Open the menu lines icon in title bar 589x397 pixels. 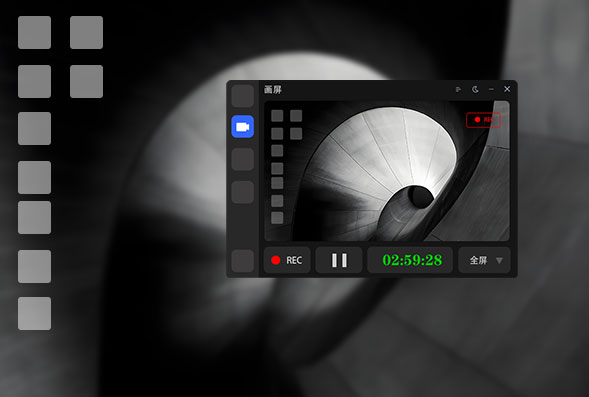[458, 89]
